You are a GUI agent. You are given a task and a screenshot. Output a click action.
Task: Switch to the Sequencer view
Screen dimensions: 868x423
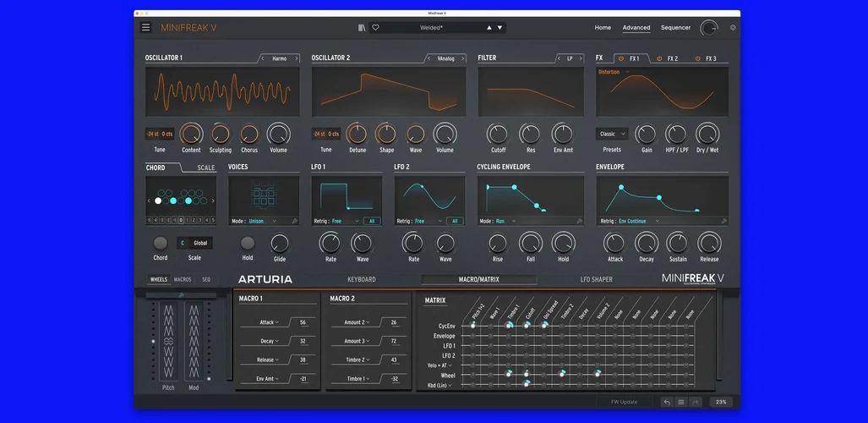point(675,27)
